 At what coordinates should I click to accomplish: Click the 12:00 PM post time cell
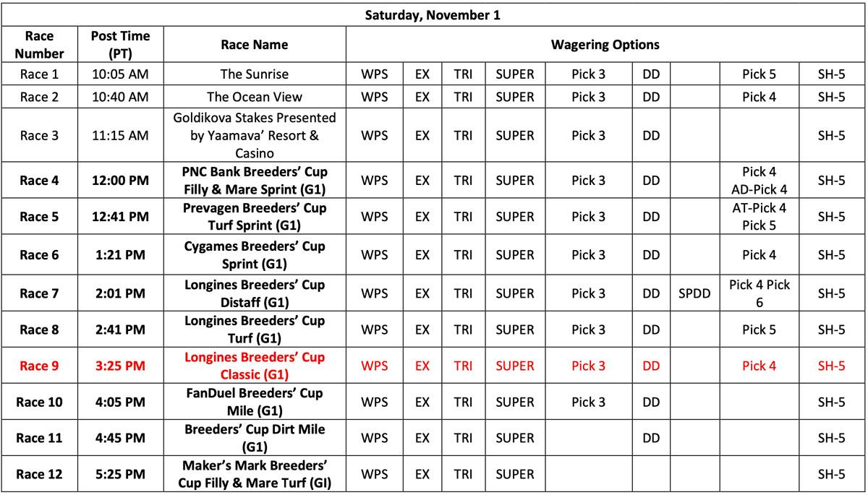[120, 181]
